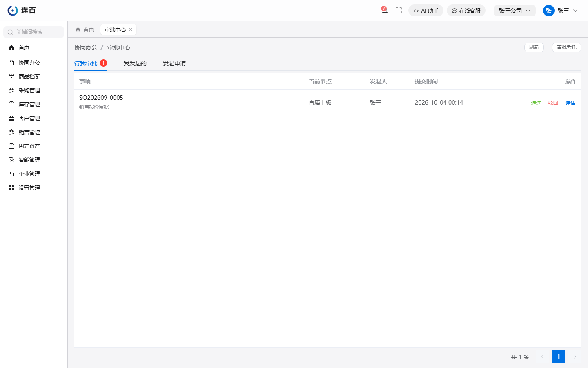Image resolution: width=588 pixels, height=368 pixels.
Task: Toggle fullscreen mode icon
Action: coord(399,11)
